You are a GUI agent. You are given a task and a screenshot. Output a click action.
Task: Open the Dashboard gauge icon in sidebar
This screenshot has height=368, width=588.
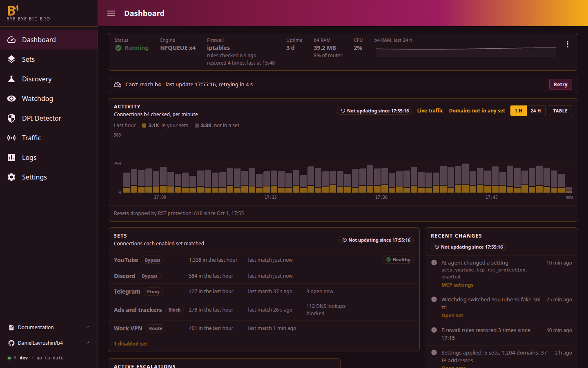click(11, 40)
